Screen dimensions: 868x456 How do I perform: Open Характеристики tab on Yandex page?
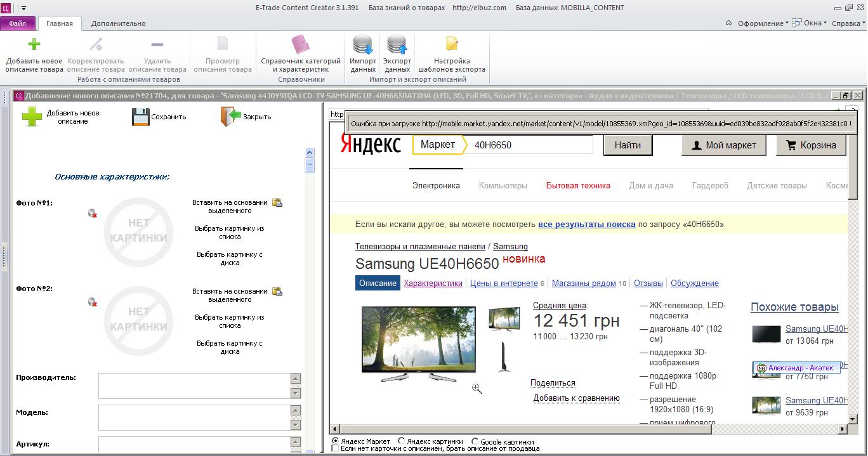pyautogui.click(x=433, y=283)
